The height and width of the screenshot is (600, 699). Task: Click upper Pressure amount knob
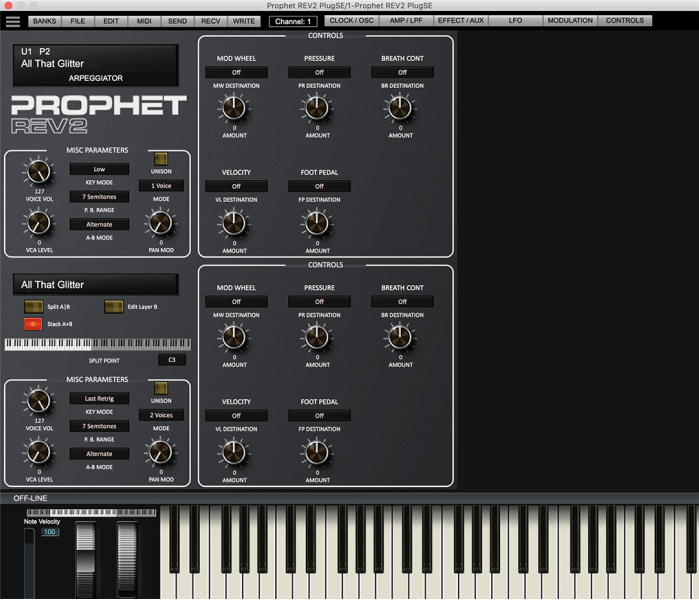point(317,108)
